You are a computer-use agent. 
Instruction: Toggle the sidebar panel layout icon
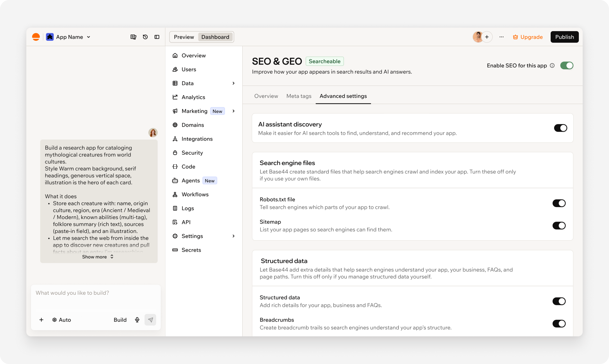tap(157, 37)
